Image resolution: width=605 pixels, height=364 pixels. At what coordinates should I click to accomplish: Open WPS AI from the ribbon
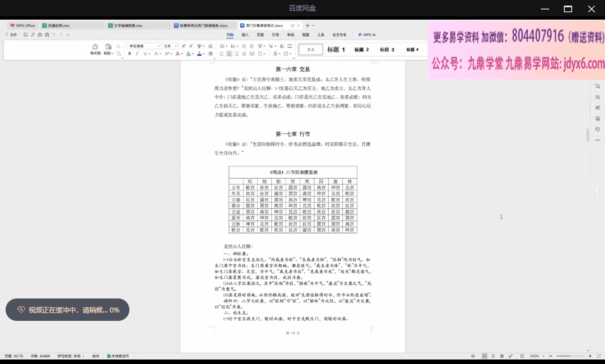point(367,35)
